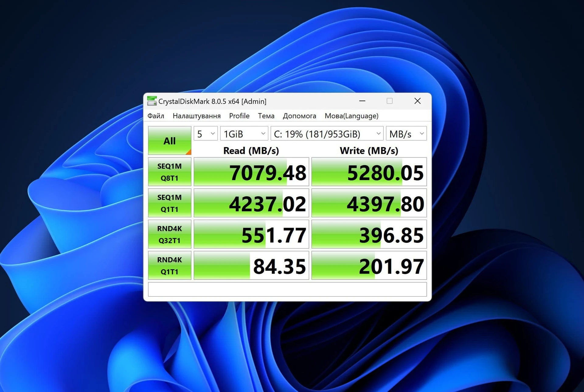Run the SEQ1M Q8T1 test
Image resolution: width=584 pixels, height=392 pixels.
(169, 172)
